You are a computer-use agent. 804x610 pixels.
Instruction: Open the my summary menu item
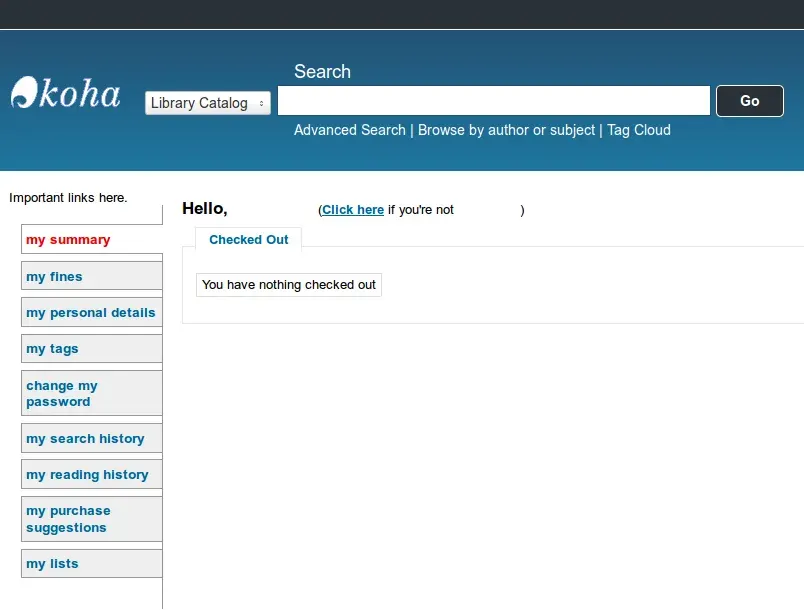[x=92, y=239]
